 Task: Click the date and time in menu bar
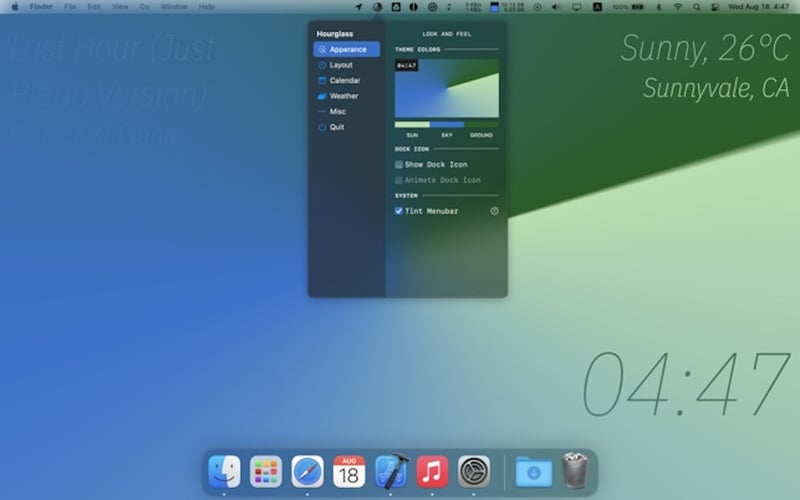click(x=758, y=7)
